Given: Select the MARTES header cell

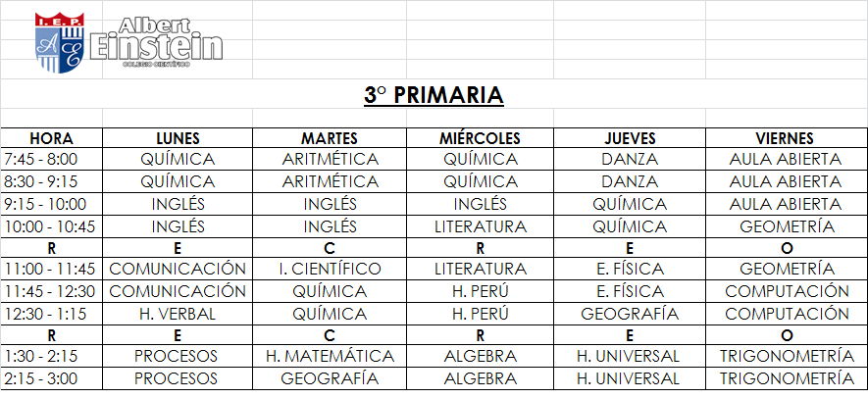Looking at the screenshot, I should [330, 138].
